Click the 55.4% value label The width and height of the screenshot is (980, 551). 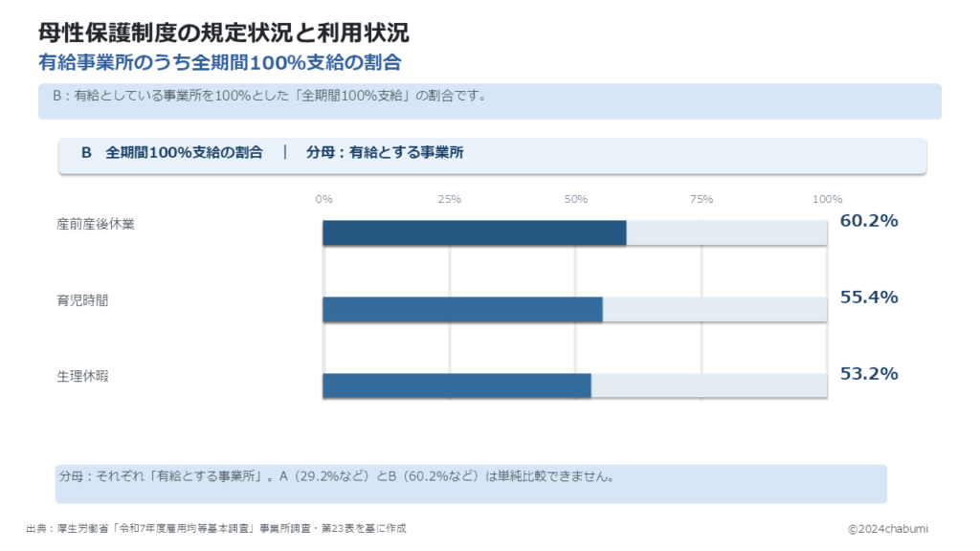click(869, 297)
